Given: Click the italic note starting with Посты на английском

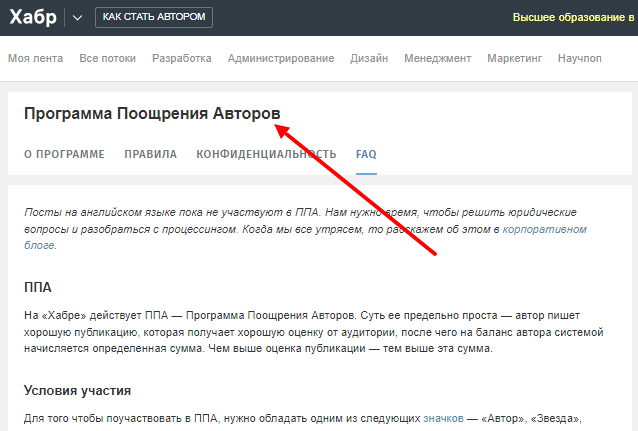Looking at the screenshot, I should point(305,229).
